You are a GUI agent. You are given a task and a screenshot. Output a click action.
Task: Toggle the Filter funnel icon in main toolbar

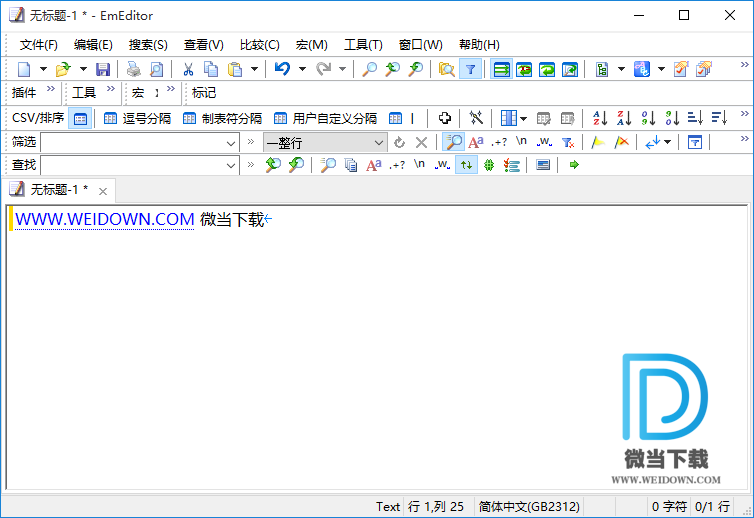tap(470, 69)
